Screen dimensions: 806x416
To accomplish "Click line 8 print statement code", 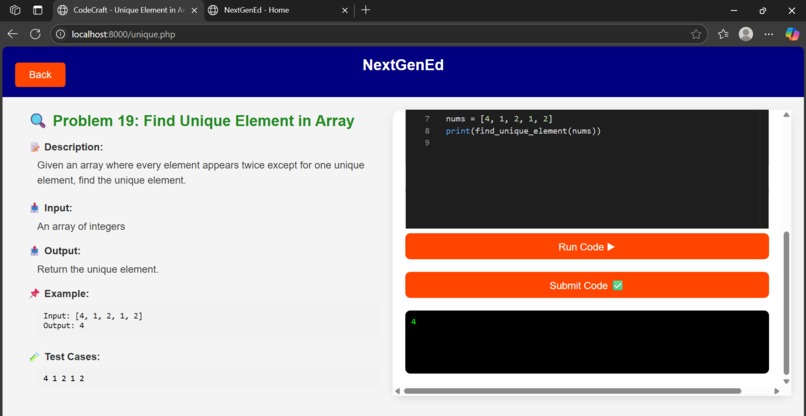I will point(523,131).
